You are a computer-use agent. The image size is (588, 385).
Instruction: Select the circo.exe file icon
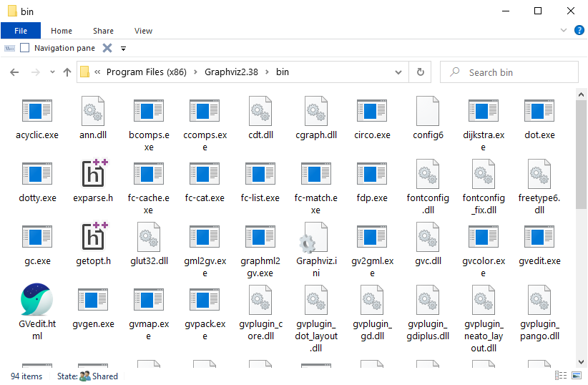[x=372, y=111]
